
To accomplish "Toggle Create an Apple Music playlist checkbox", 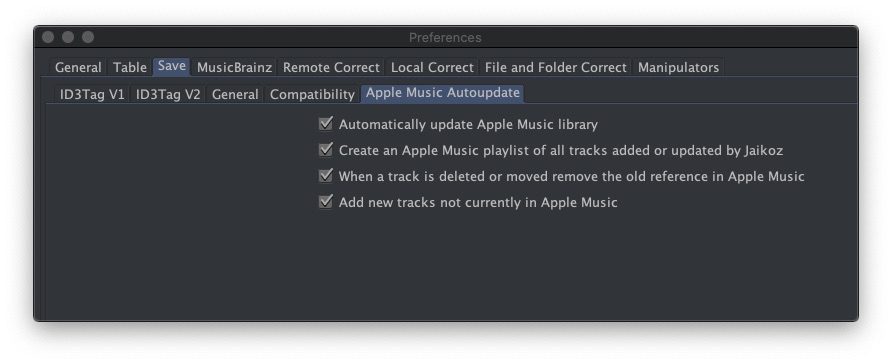I will [326, 150].
